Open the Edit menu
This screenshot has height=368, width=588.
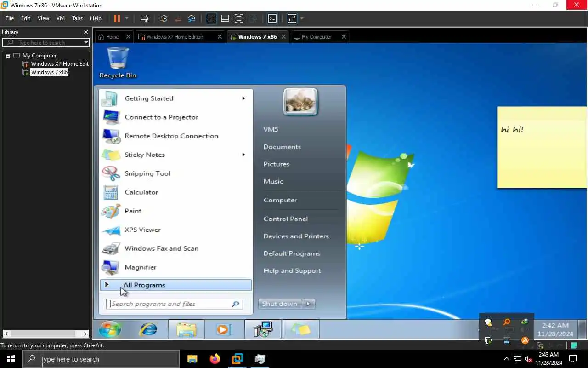pyautogui.click(x=26, y=18)
